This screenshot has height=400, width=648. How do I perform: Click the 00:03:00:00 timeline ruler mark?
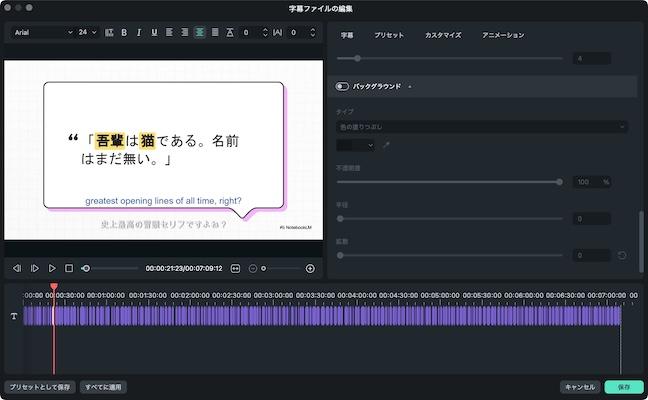click(274, 295)
